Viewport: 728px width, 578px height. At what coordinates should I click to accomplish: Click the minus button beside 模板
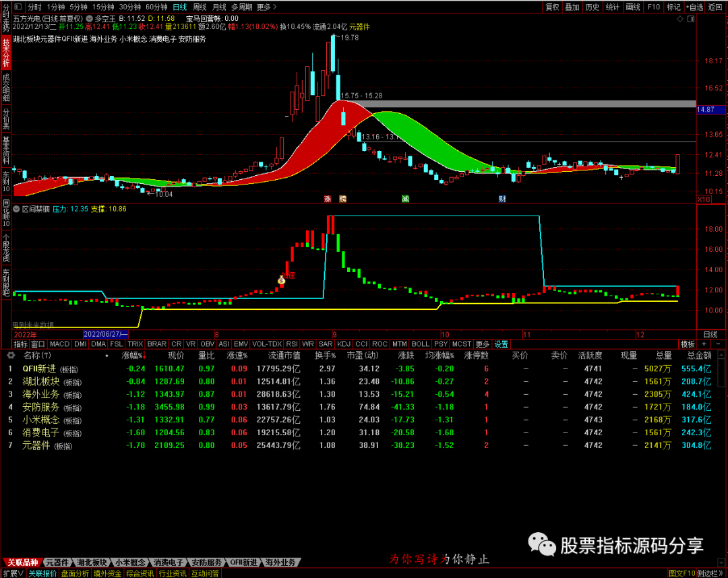click(719, 344)
